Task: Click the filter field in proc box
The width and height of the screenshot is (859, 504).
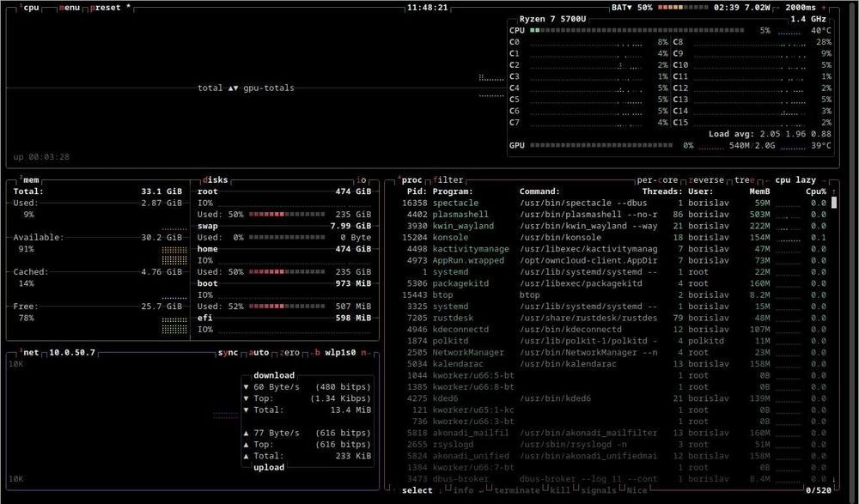Action: point(448,179)
